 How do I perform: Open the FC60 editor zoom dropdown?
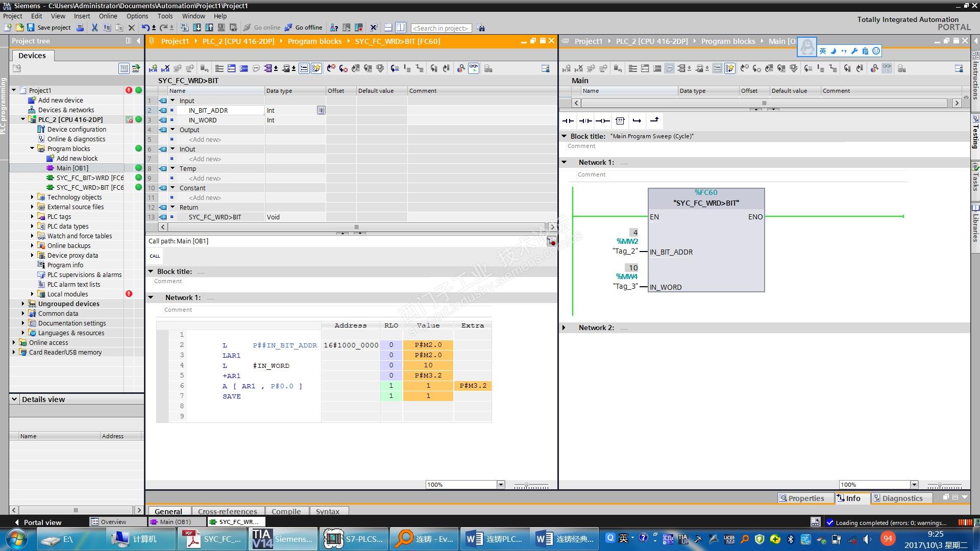pos(501,485)
